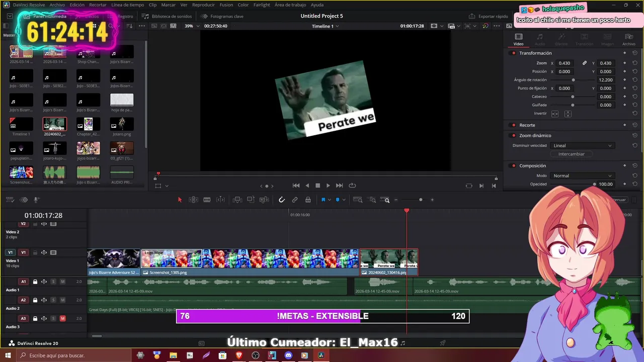Click the Exportar rápido button
The width and height of the screenshot is (644, 362).
tap(489, 16)
